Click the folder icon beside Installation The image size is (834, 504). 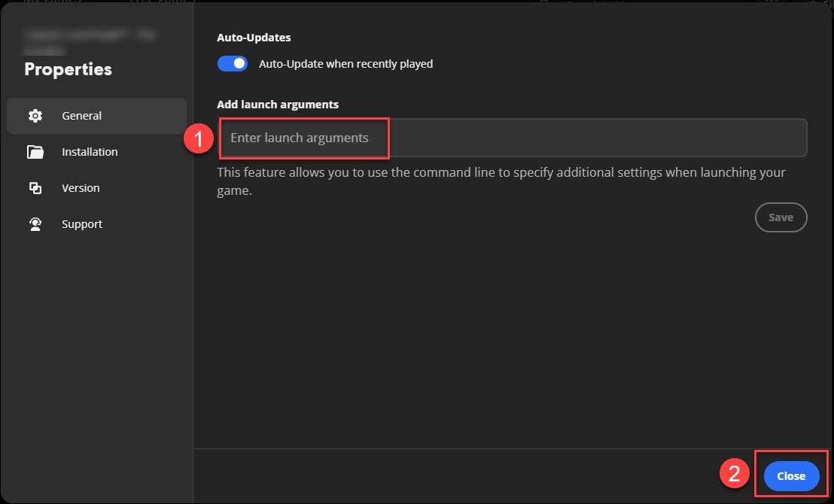pos(35,152)
